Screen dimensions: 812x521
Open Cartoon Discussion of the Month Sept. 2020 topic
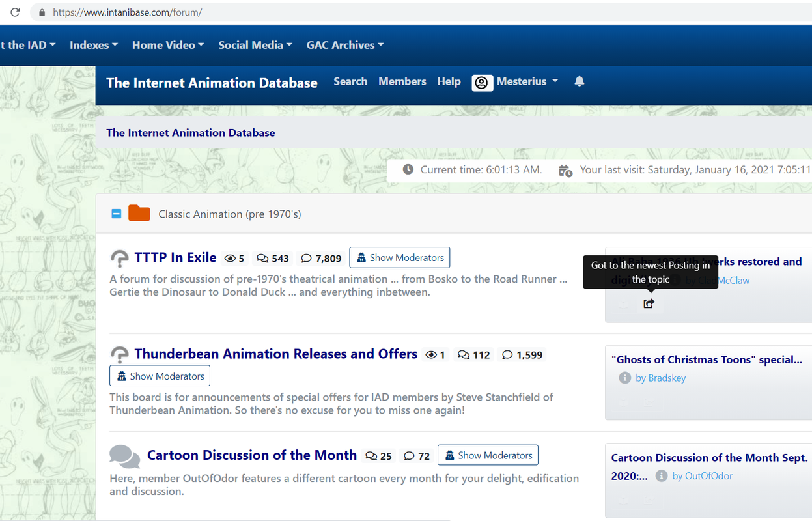click(x=709, y=466)
